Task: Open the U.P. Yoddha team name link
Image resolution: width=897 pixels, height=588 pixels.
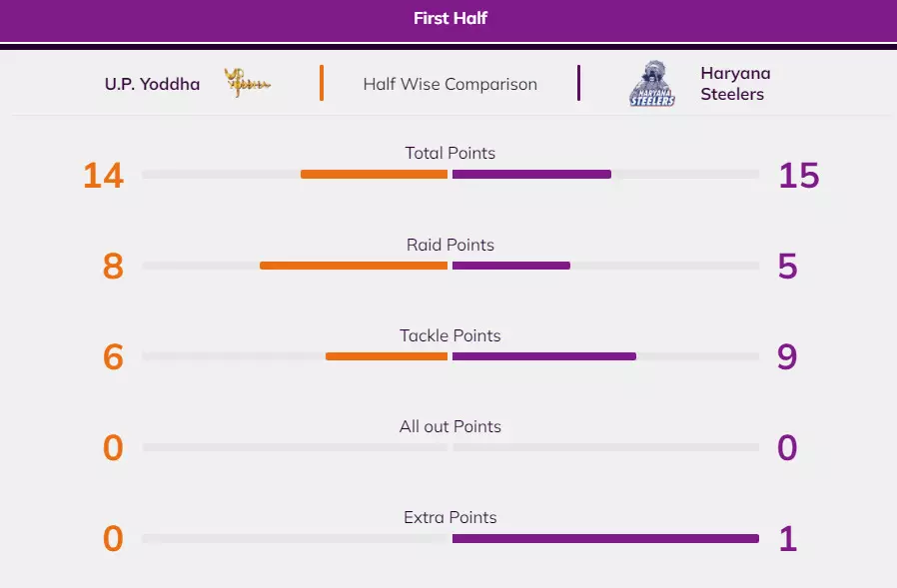Action: point(152,84)
